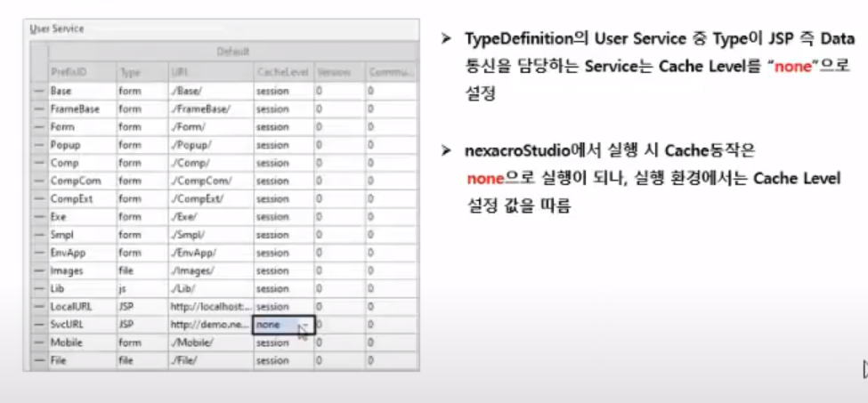Screen dimensions: 868x403
Task: Click the ./EnvApp/ URL cell
Action: pos(211,253)
